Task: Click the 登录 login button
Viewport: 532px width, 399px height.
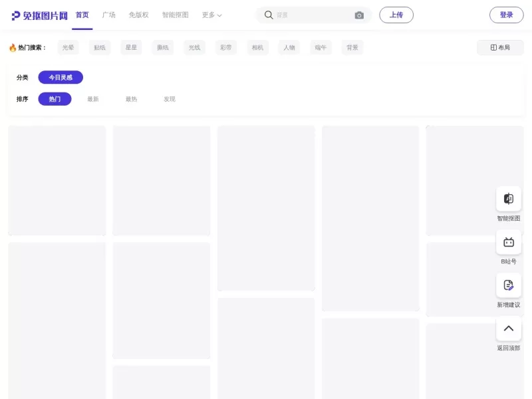Action: pos(506,15)
